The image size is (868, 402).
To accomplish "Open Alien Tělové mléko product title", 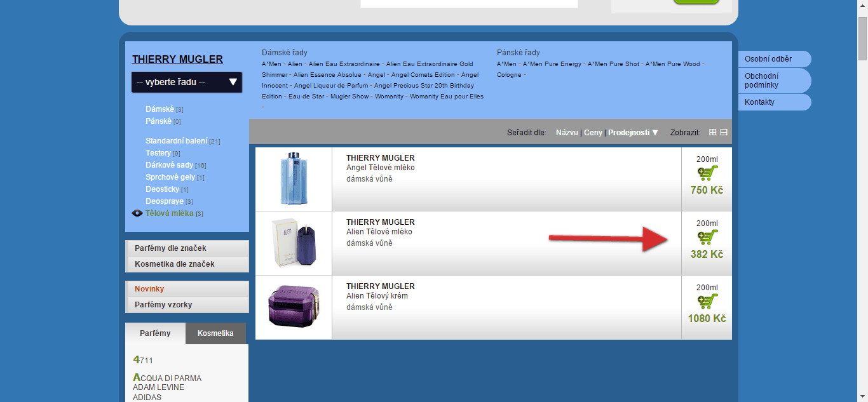I will (x=379, y=232).
